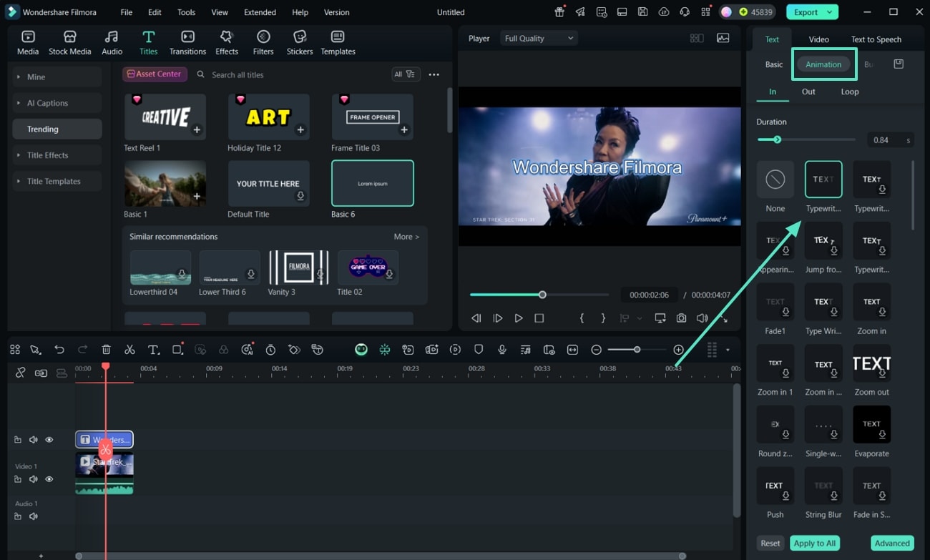The height and width of the screenshot is (560, 930).
Task: Set mark out with the right brace
Action: [603, 318]
